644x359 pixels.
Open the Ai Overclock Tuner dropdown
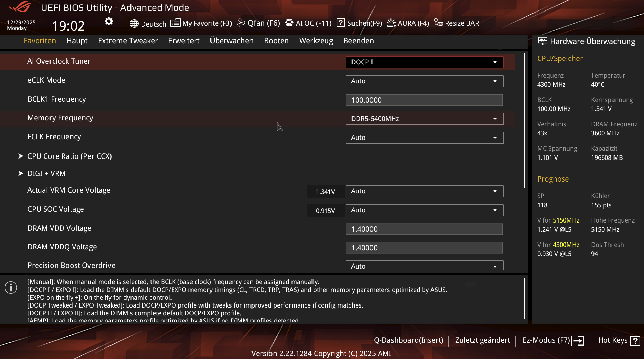(424, 62)
